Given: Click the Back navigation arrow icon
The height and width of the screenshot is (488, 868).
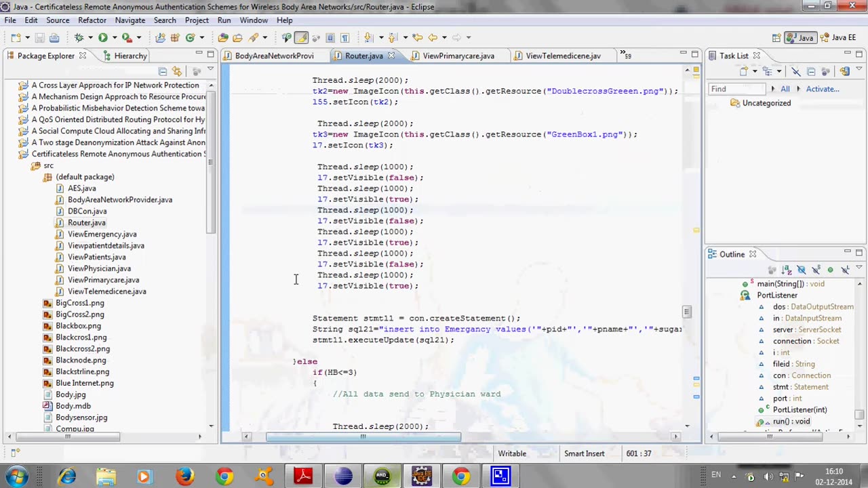Looking at the screenshot, I should click(x=433, y=38).
